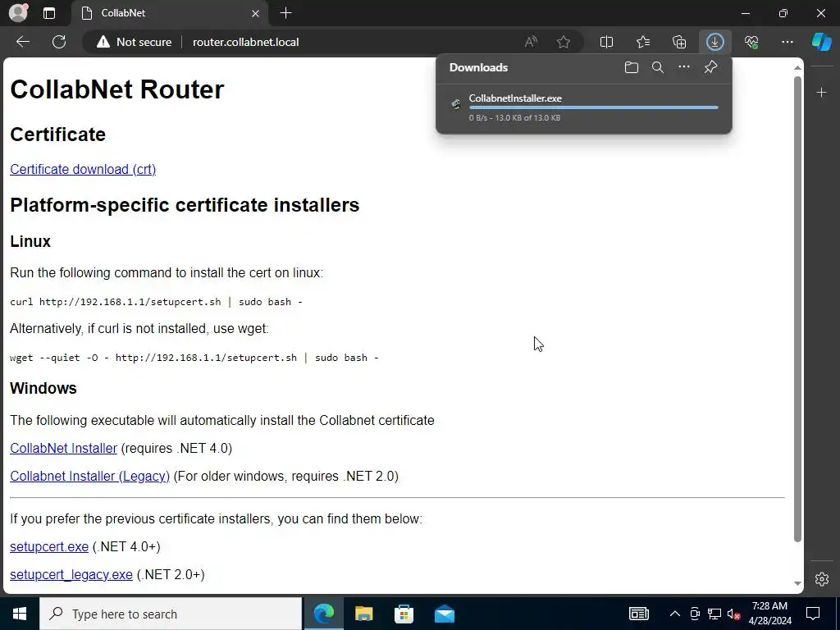Download the setupcert_legacy.exe link
Screen dimensions: 840x630
coord(71,575)
